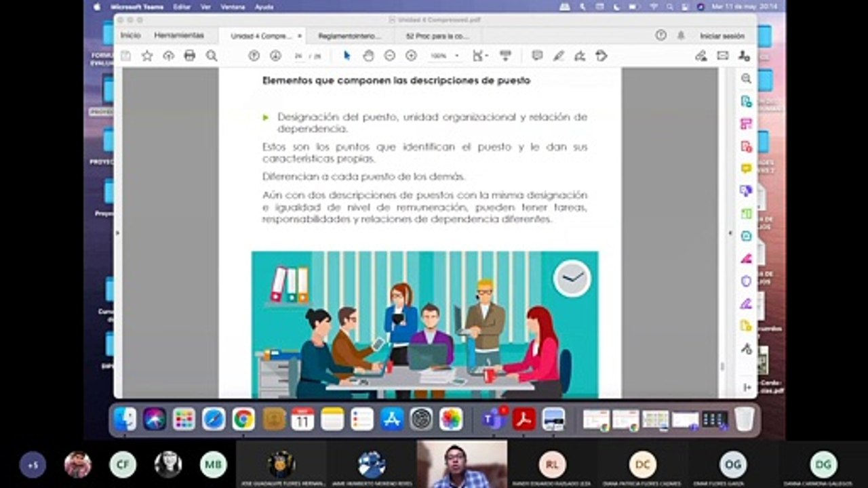The image size is (868, 488).
Task: Select the arrow selection tool
Action: click(x=347, y=56)
